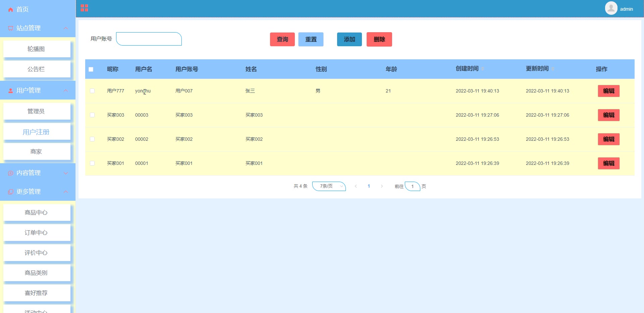Check the row for 买家001

(92, 163)
